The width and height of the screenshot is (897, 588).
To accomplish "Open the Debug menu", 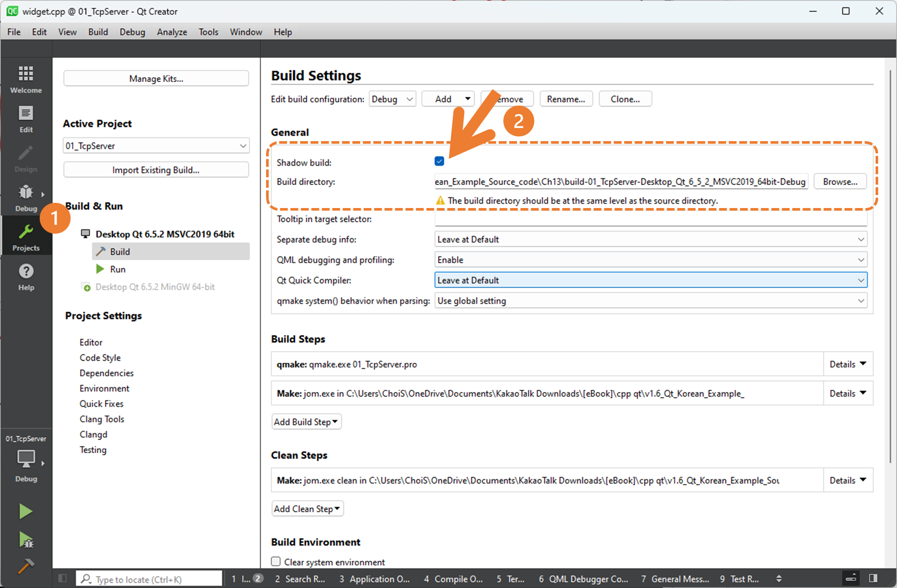I will click(132, 32).
